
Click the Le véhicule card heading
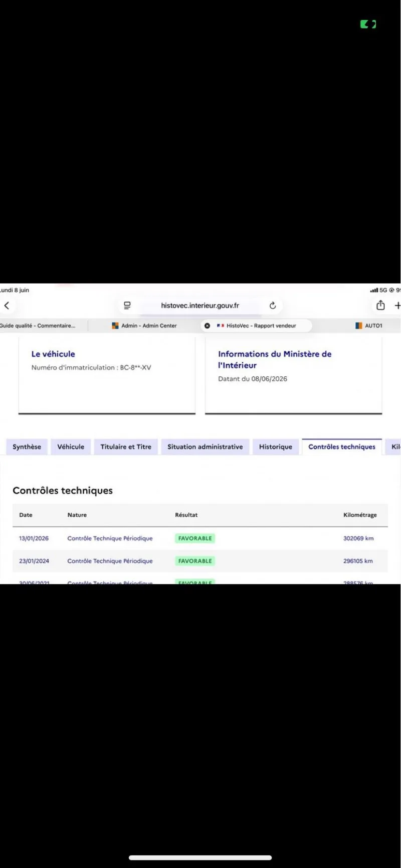53,354
